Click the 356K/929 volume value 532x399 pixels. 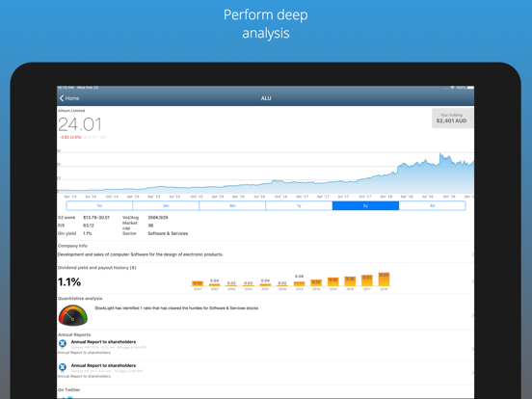pos(158,218)
